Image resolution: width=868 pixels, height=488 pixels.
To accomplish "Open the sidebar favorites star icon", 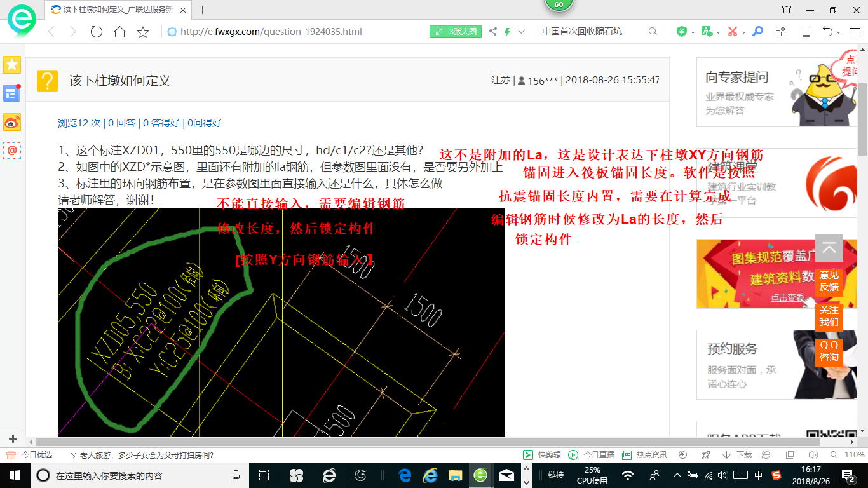I will coord(12,65).
